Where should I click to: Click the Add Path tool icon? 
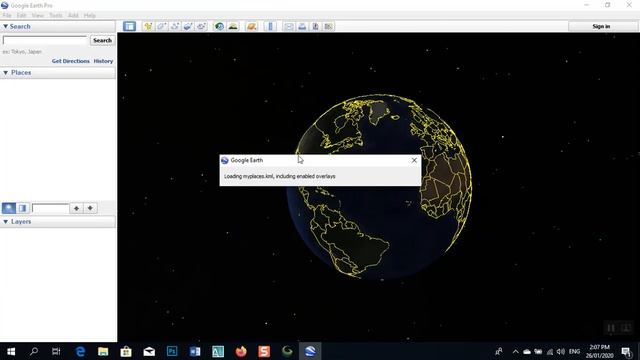tap(175, 26)
